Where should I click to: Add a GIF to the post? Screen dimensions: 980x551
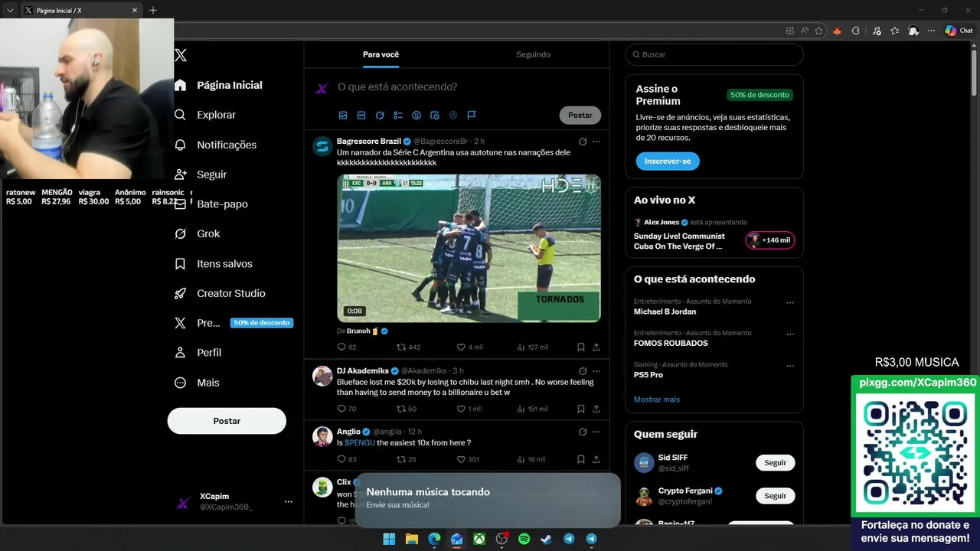point(361,116)
